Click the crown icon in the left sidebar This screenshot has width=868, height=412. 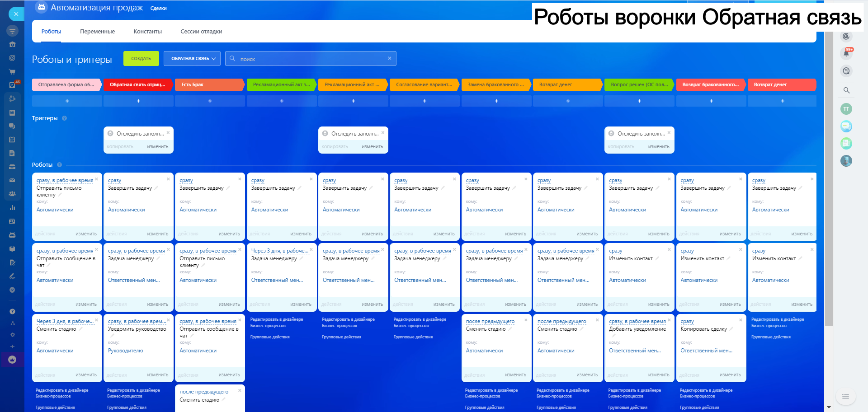point(12,360)
